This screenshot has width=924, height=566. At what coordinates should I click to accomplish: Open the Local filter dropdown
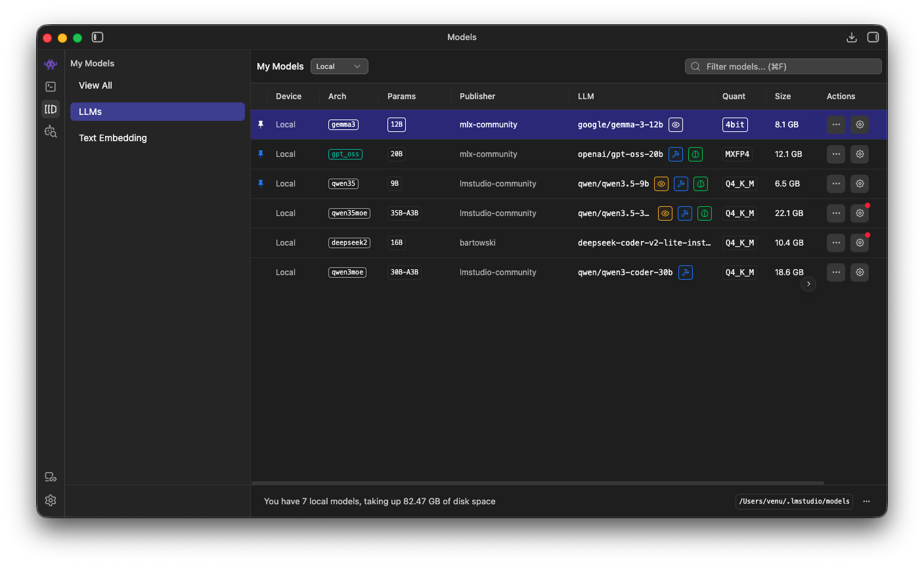coord(339,66)
